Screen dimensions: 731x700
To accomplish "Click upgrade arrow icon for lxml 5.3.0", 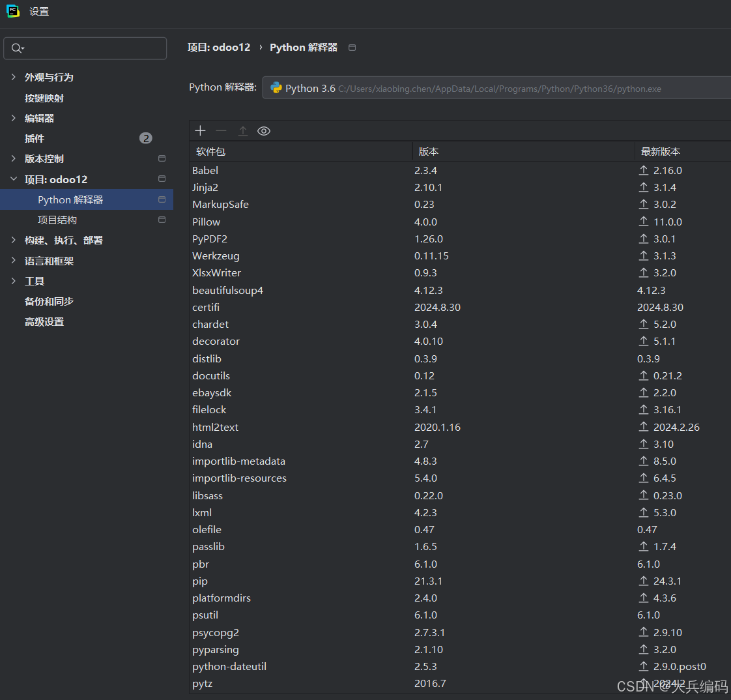I will (x=643, y=512).
